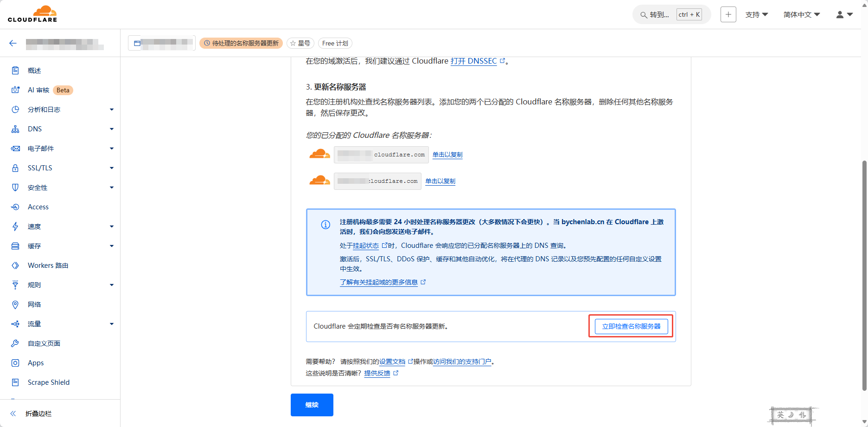Select the 缓存 storage icon

(15, 246)
